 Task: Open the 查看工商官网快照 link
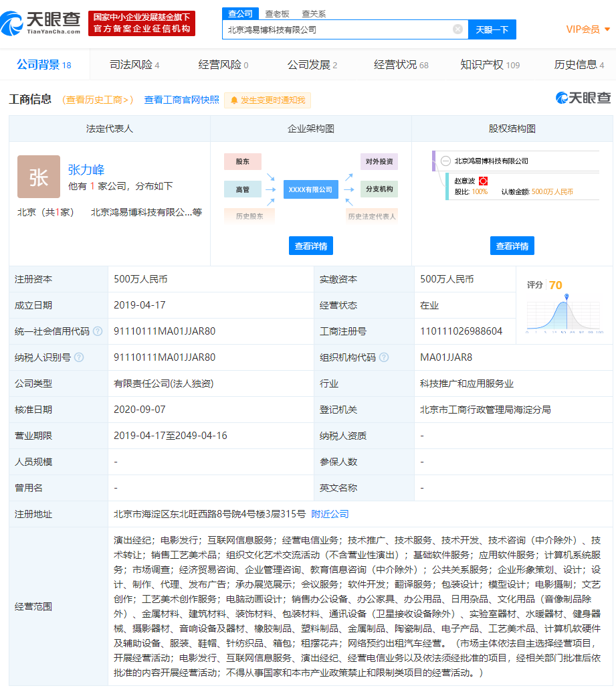[x=181, y=100]
